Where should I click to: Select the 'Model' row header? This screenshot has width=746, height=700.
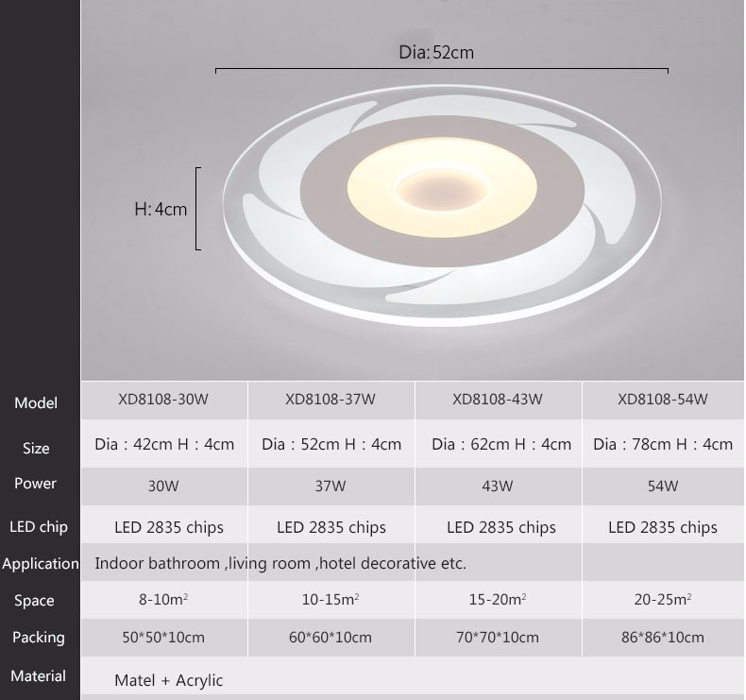pos(36,403)
